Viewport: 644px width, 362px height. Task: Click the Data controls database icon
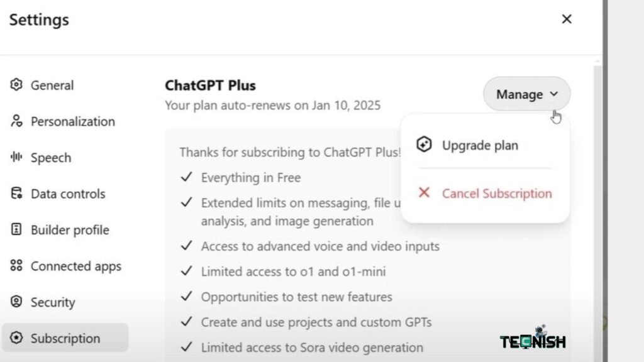(x=16, y=194)
